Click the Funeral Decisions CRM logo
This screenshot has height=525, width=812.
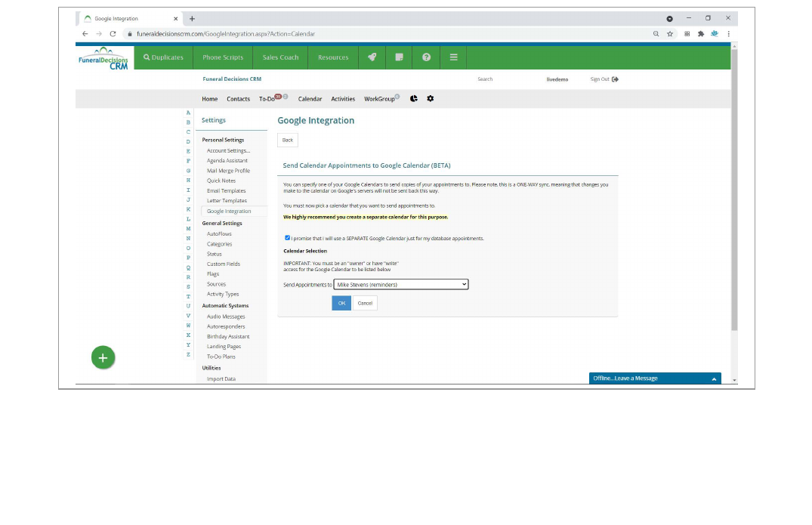pos(104,58)
